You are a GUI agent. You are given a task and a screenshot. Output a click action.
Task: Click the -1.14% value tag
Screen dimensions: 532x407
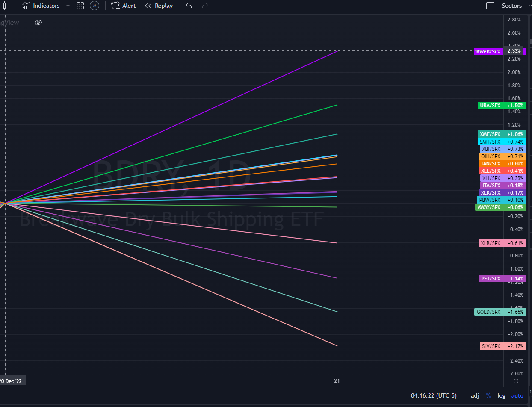(x=514, y=278)
